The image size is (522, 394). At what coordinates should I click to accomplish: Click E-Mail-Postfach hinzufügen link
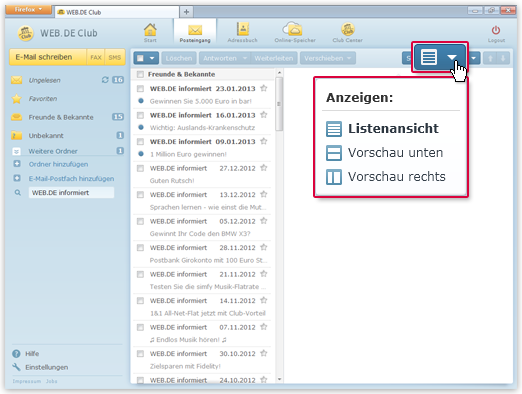coord(71,179)
